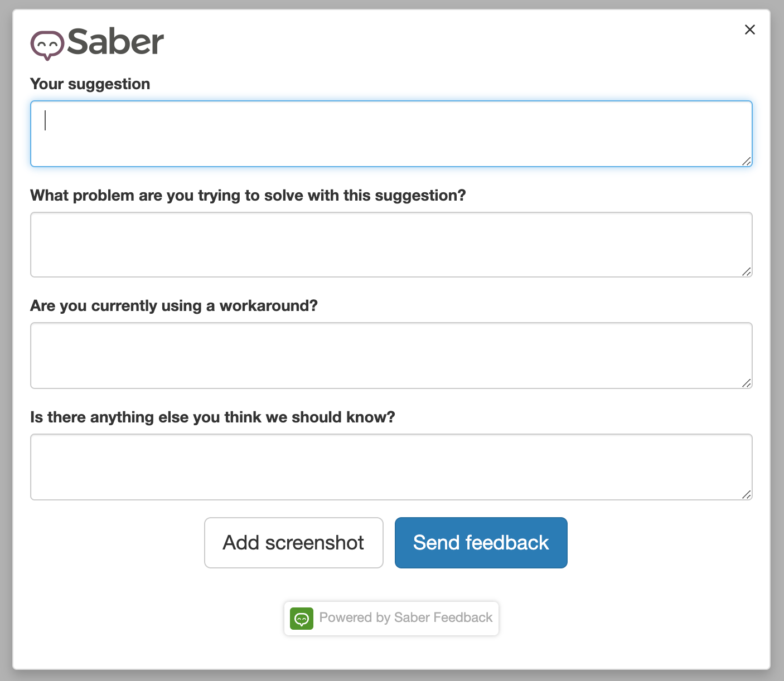784x681 pixels.
Task: Click the Add screenshot button
Action: (x=293, y=542)
